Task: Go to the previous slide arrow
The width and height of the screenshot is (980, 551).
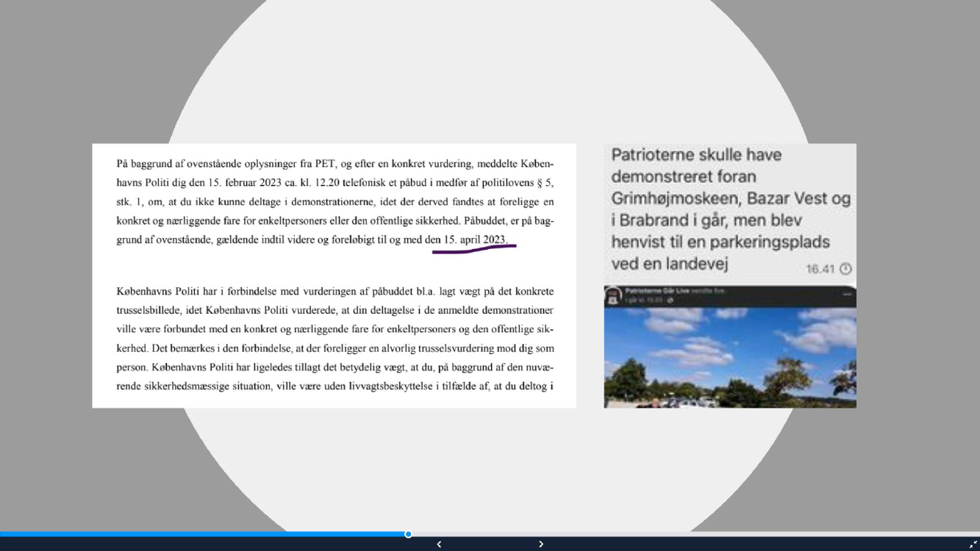Action: tap(439, 544)
